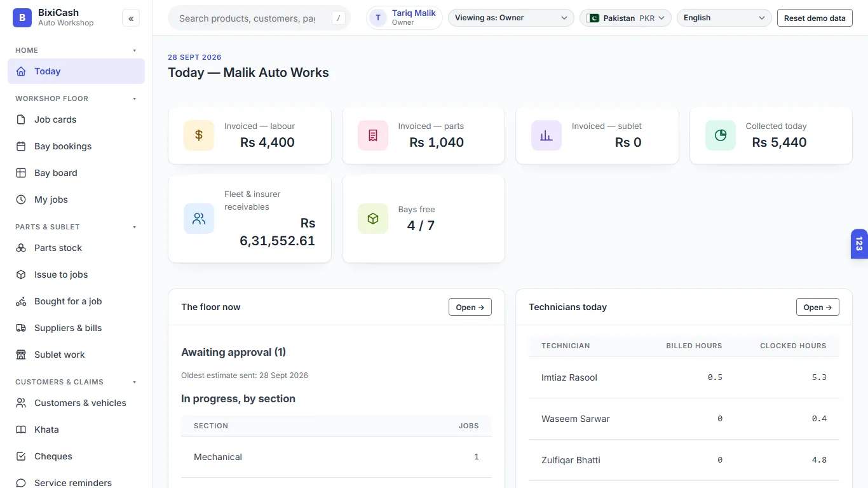
Task: Click the store icon next to Sublet work
Action: [21, 355]
